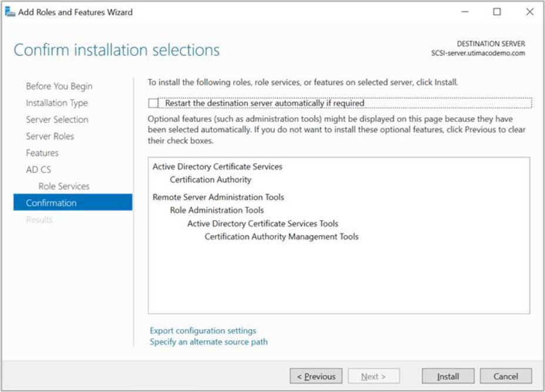Click Install to begin installation
Image resolution: width=545 pixels, height=392 pixels.
(448, 376)
